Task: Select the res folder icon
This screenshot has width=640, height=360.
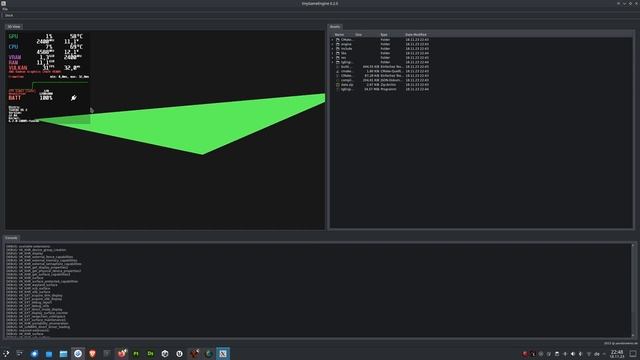Action: pos(338,58)
